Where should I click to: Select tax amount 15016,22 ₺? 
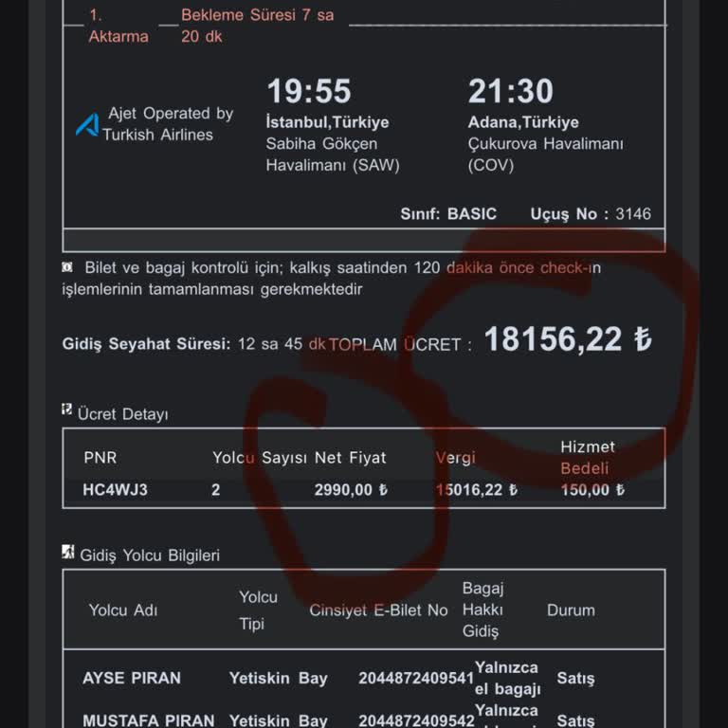[x=477, y=490]
